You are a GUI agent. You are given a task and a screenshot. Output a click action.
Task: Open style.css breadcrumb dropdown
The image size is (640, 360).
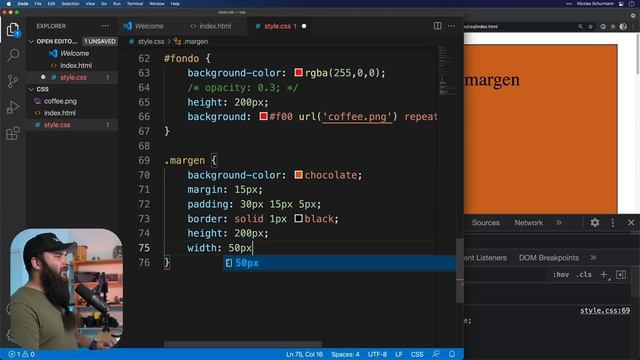[x=147, y=41]
